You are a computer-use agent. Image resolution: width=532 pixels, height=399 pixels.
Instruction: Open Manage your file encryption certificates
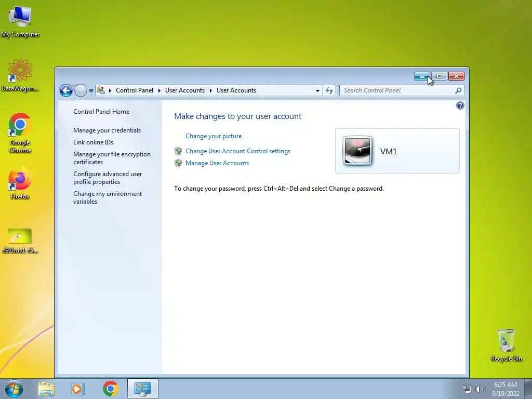click(112, 158)
